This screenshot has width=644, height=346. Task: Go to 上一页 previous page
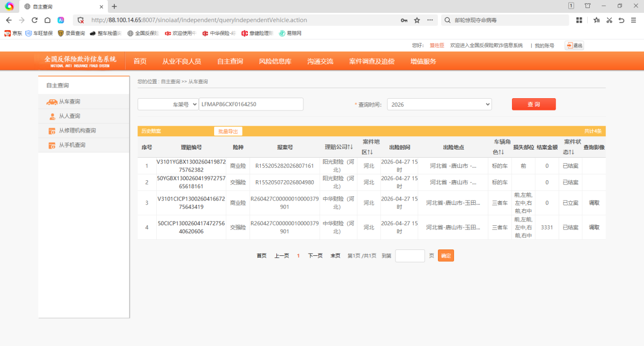tap(282, 256)
